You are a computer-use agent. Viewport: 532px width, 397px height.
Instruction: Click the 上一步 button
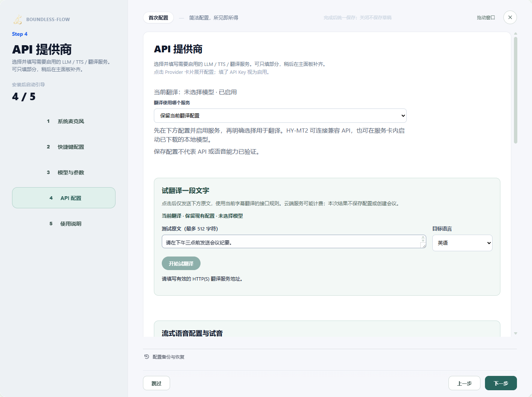(464, 383)
